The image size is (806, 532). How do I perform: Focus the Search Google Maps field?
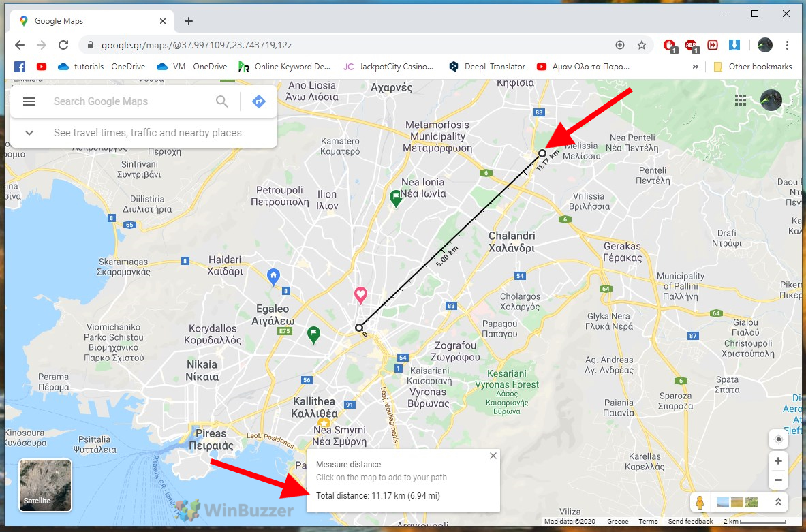coord(129,101)
